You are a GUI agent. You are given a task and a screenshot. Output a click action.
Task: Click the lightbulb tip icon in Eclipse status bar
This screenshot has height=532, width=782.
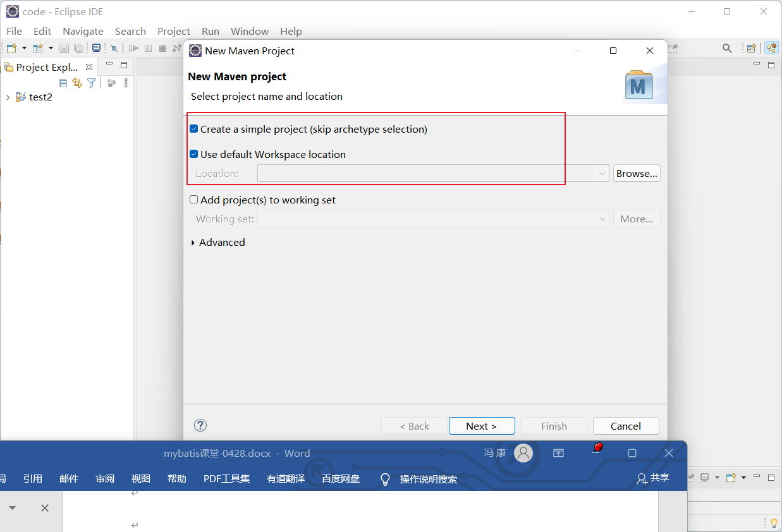point(774,523)
